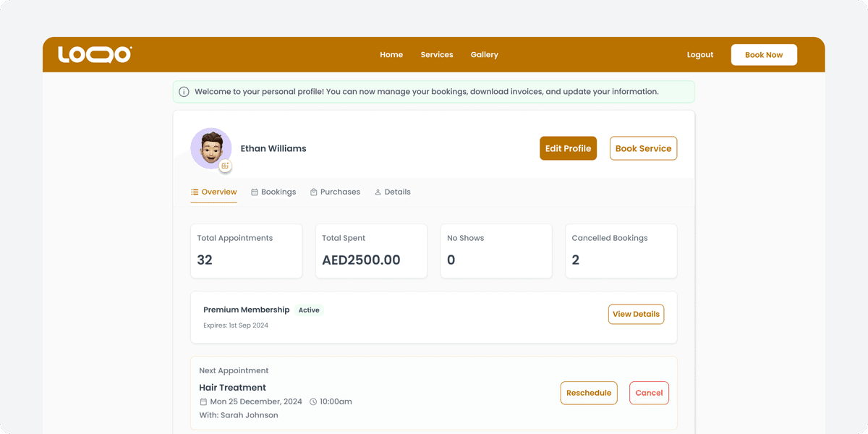The height and width of the screenshot is (434, 868).
Task: Click the Book Service button
Action: point(643,148)
